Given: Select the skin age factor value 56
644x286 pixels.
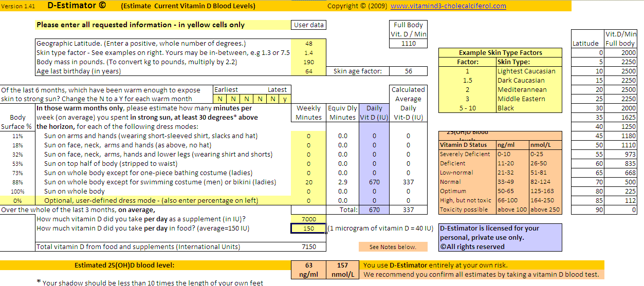Looking at the screenshot, I should [408, 71].
